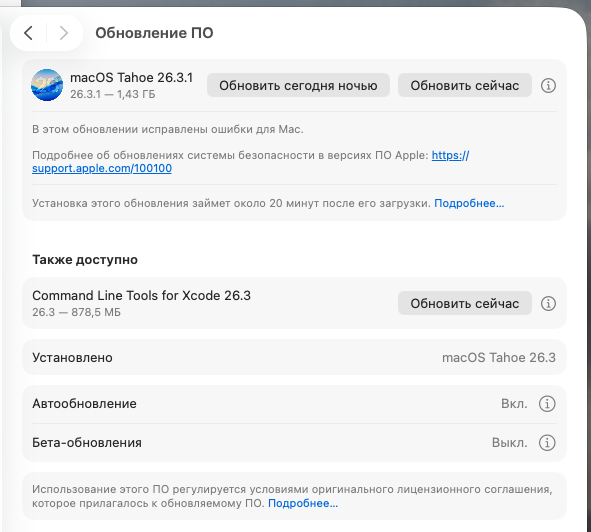Open Подробнее link in license agreement text
The height and width of the screenshot is (532, 591).
coord(303,504)
